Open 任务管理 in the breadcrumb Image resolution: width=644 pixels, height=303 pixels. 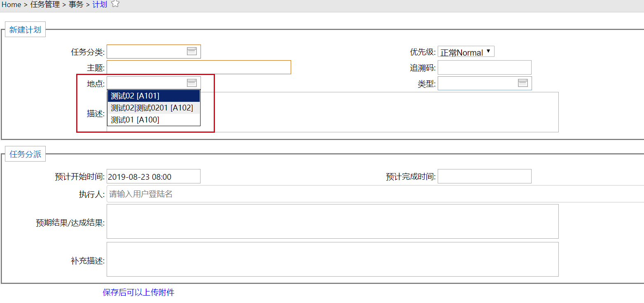45,5
